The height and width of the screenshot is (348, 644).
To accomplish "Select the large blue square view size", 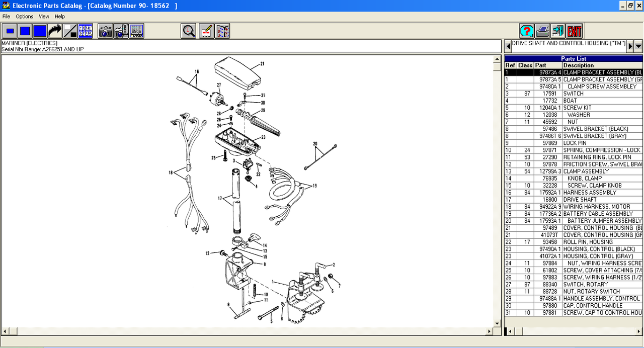I will tap(40, 31).
